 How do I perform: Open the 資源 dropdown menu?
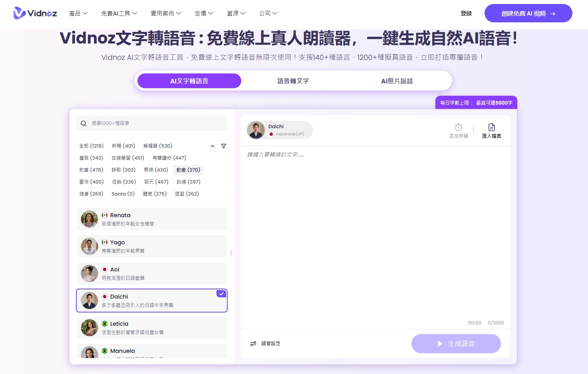coord(236,14)
